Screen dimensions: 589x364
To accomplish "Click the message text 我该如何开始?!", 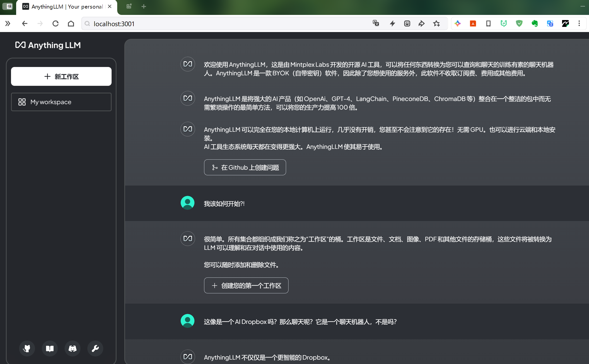I will 224,204.
